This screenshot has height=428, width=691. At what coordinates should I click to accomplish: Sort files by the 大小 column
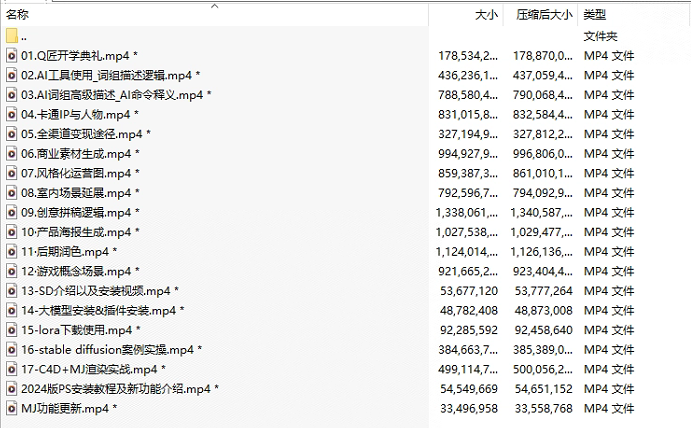coord(486,15)
